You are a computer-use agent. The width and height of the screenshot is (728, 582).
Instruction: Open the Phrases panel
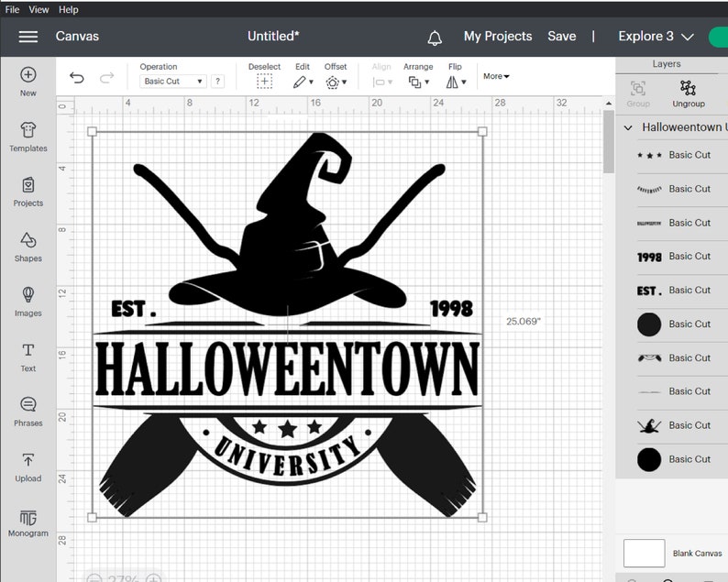click(x=28, y=412)
